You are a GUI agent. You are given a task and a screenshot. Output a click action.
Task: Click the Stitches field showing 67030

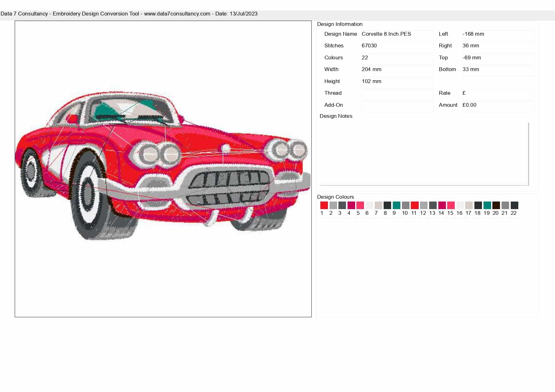tap(398, 47)
